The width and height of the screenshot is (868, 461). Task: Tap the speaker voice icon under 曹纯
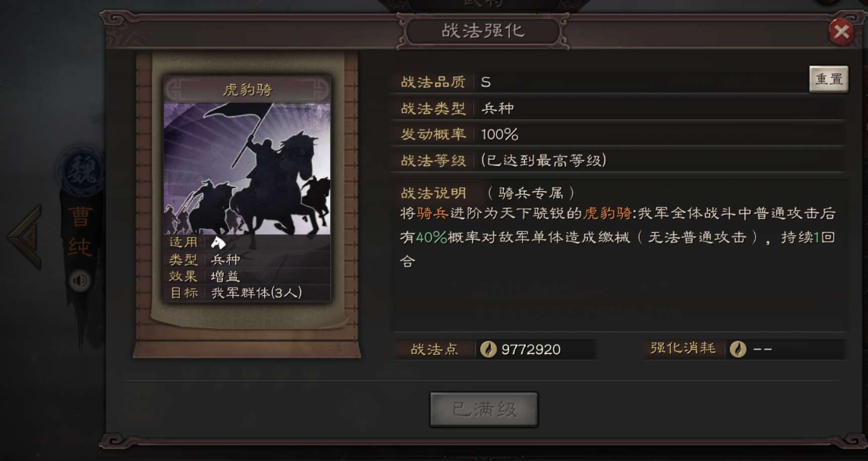pyautogui.click(x=80, y=281)
